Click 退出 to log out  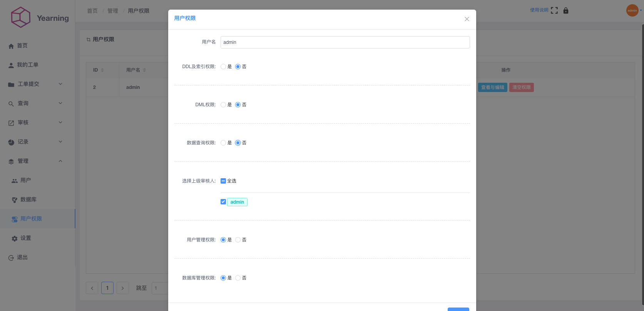tap(37, 257)
